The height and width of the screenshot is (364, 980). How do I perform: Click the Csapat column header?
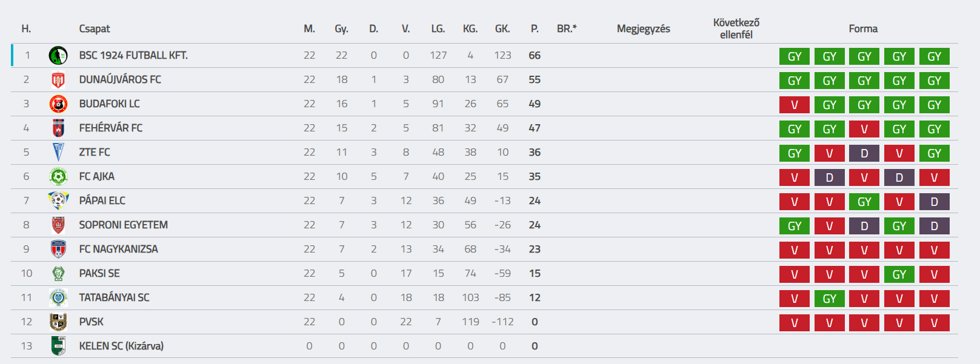coord(95,28)
